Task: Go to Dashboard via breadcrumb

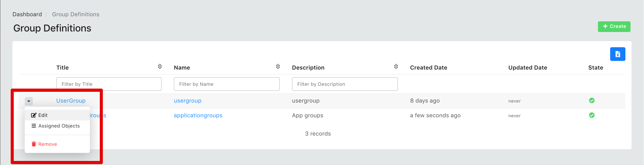Action: [x=27, y=14]
